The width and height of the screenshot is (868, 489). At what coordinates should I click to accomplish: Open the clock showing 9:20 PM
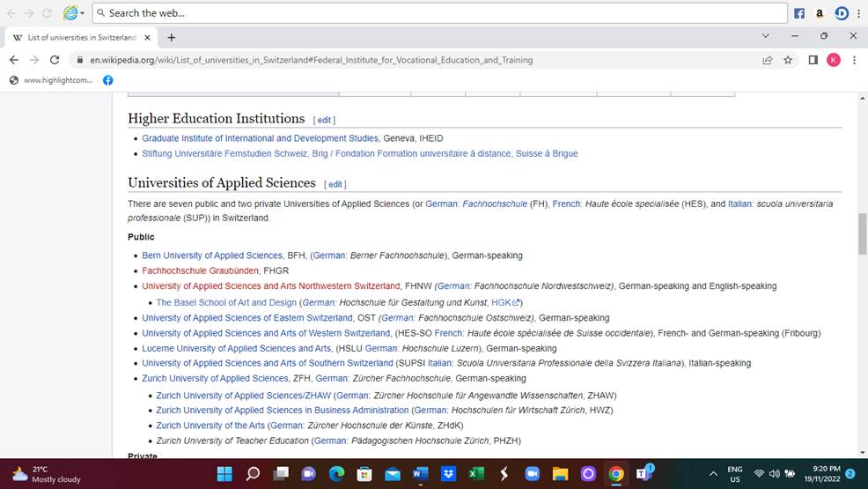coord(822,474)
